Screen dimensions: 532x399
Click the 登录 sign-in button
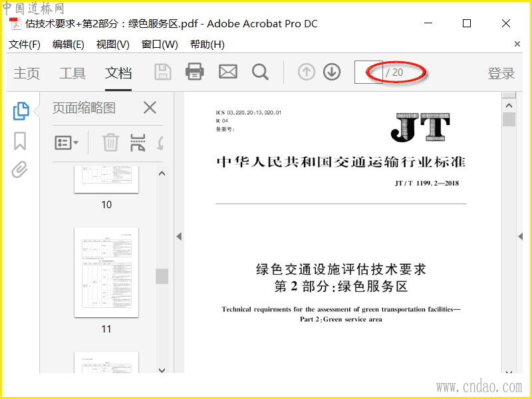pos(501,73)
